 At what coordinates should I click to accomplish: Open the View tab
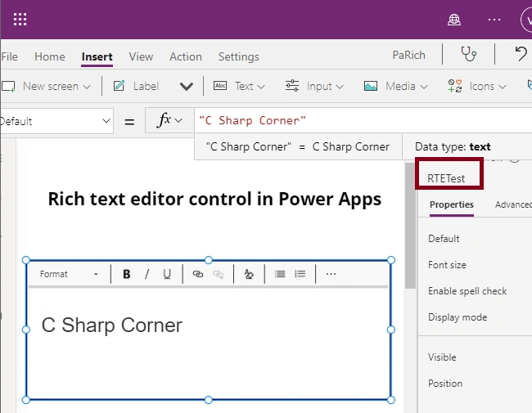point(141,56)
